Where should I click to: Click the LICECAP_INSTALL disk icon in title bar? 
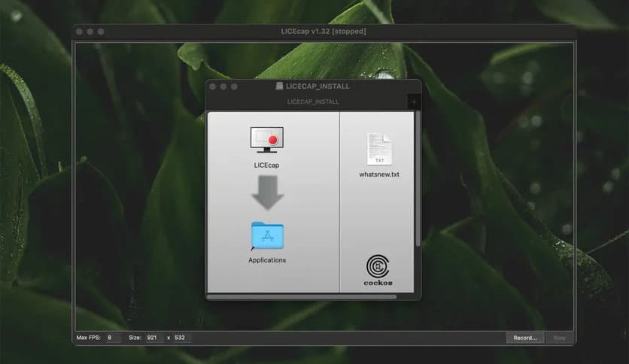280,86
